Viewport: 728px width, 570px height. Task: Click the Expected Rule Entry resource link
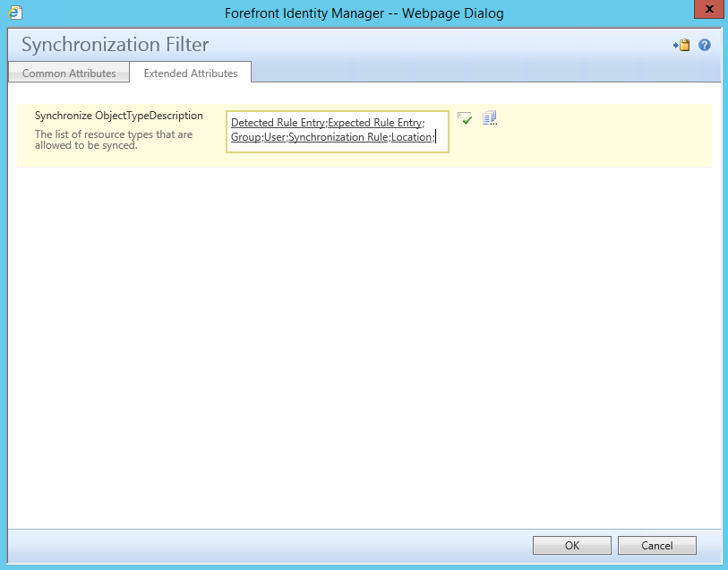point(375,123)
